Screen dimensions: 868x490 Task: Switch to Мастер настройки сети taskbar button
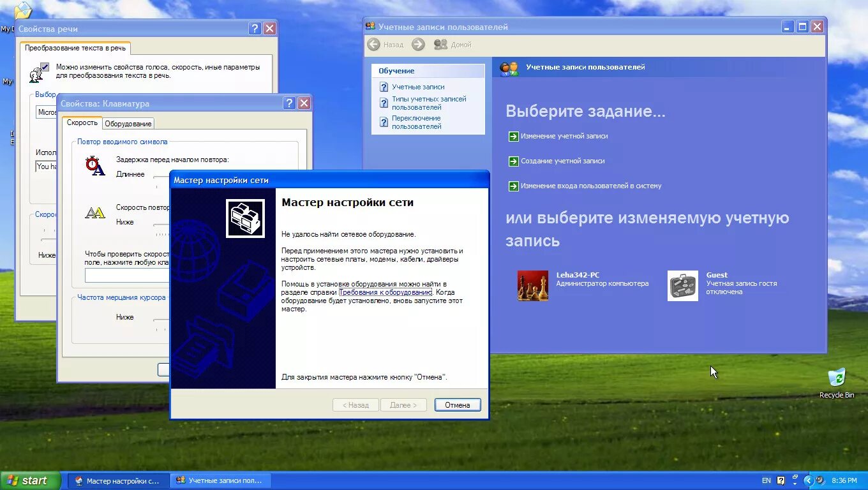point(118,480)
